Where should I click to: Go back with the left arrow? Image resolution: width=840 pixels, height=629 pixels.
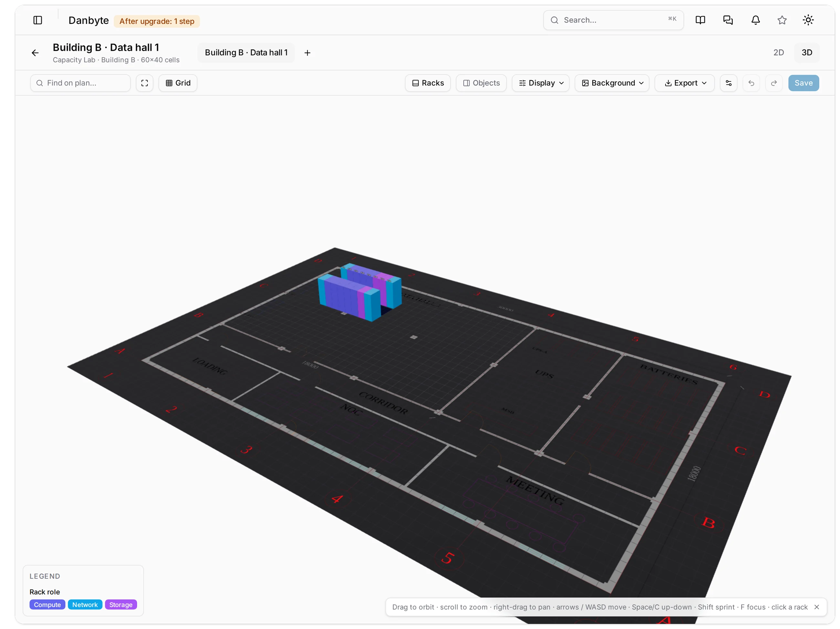35,53
